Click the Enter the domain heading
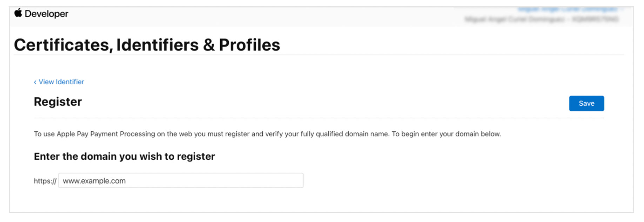Image resolution: width=644 pixels, height=222 pixels. click(x=124, y=156)
